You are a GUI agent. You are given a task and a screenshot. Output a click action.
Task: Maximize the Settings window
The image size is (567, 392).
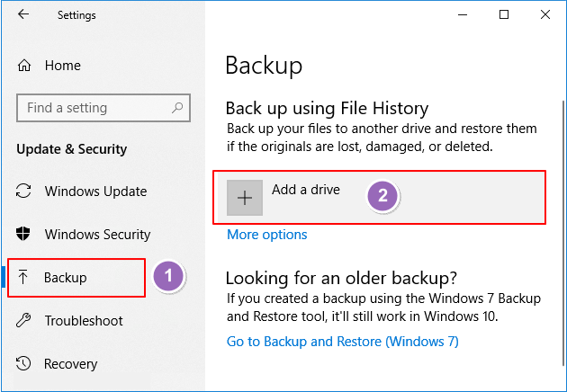coord(504,14)
